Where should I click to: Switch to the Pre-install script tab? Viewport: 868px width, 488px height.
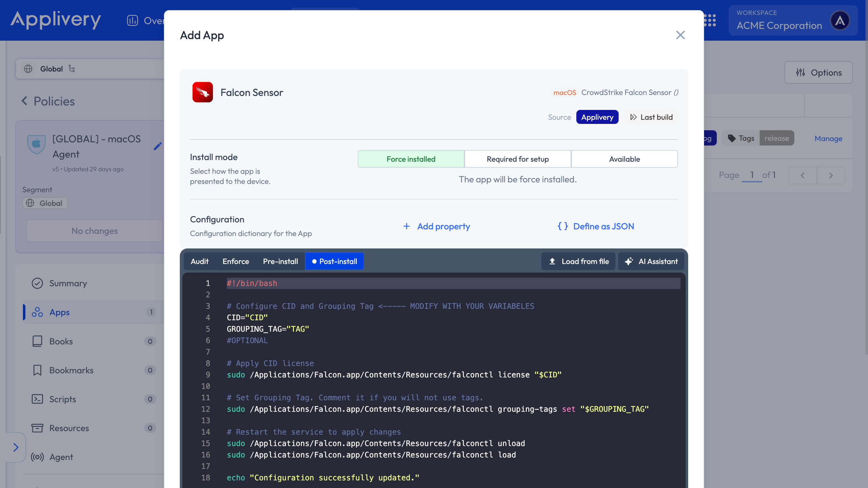280,261
